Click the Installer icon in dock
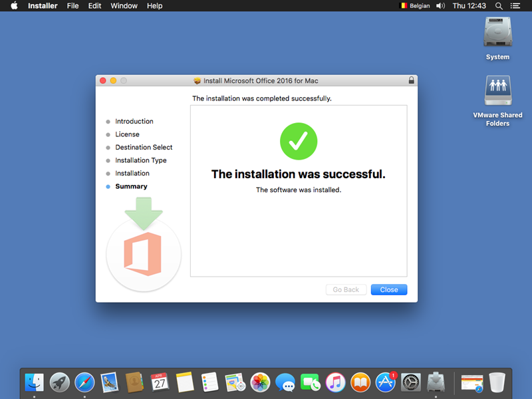 pyautogui.click(x=436, y=382)
